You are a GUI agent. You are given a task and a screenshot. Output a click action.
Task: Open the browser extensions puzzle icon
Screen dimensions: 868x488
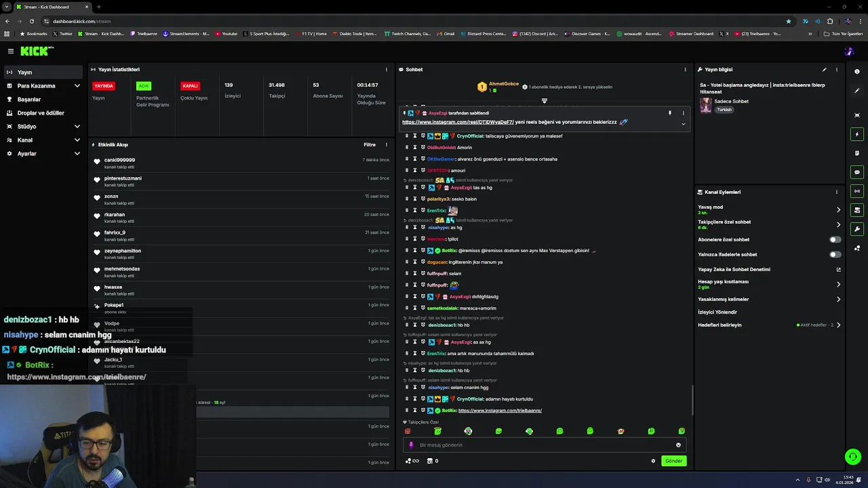(x=830, y=21)
